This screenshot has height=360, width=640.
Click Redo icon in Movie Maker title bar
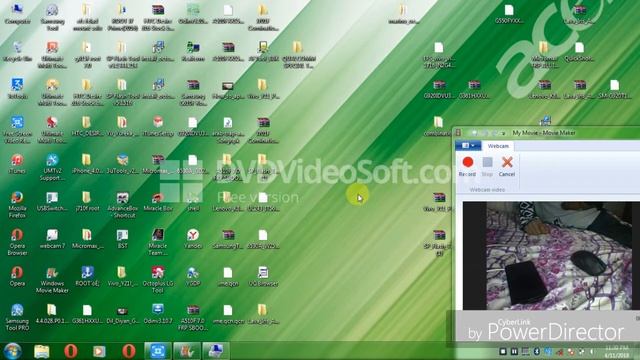pos(494,133)
